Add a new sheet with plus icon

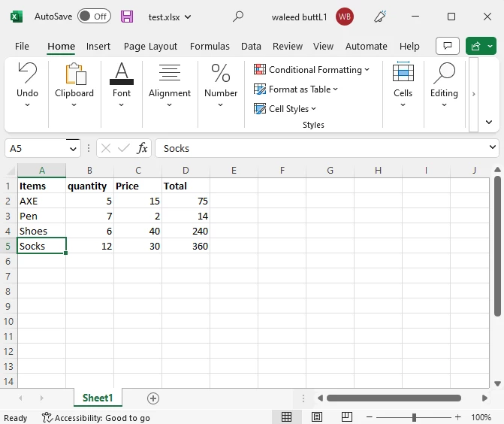(153, 398)
